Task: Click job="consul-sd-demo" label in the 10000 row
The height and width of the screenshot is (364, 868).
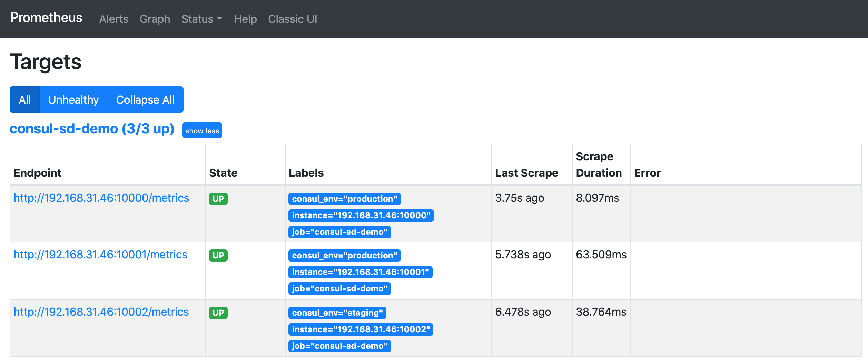Action: coord(340,232)
